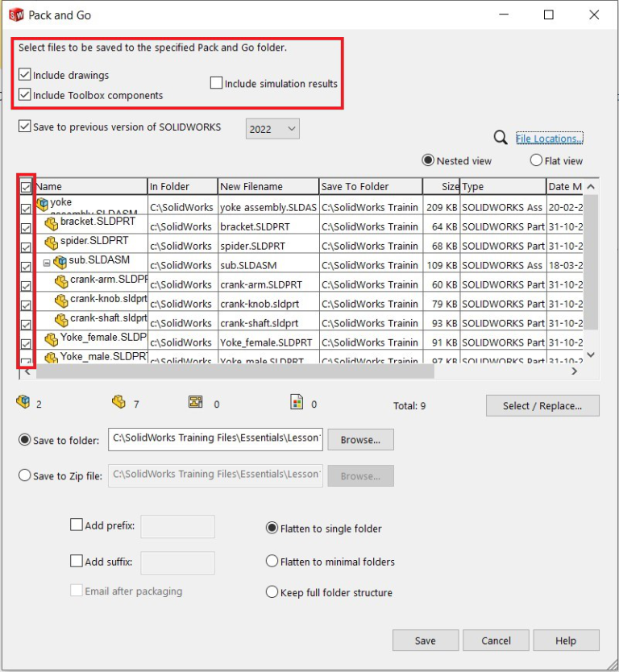Image resolution: width=619 pixels, height=672 pixels.
Task: Click the spider.SLDPRT new filename cell
Action: point(268,246)
